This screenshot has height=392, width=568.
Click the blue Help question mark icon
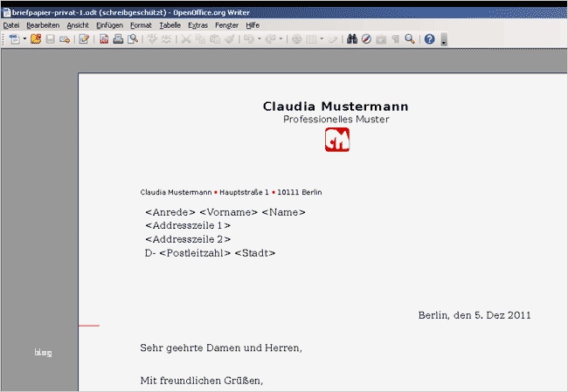click(x=430, y=38)
